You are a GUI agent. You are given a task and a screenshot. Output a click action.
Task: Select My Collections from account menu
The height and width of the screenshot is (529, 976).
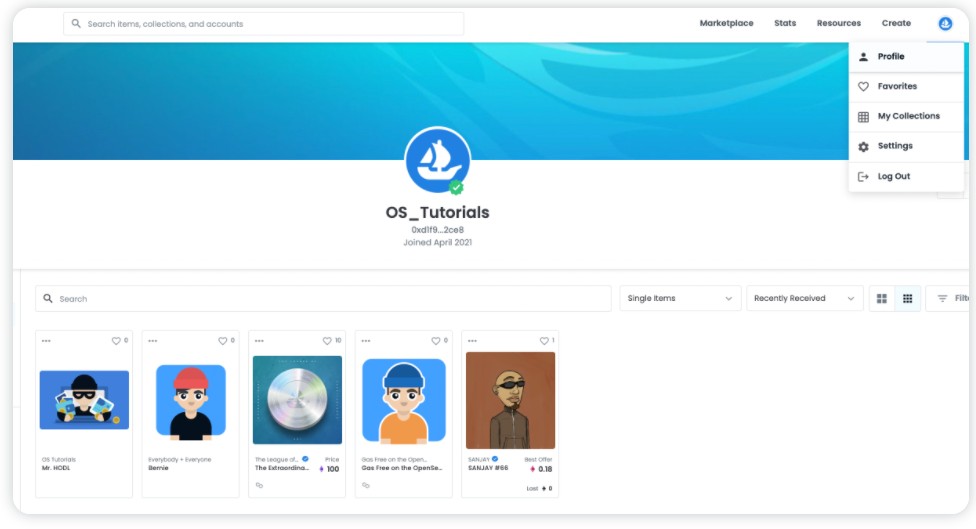906,116
